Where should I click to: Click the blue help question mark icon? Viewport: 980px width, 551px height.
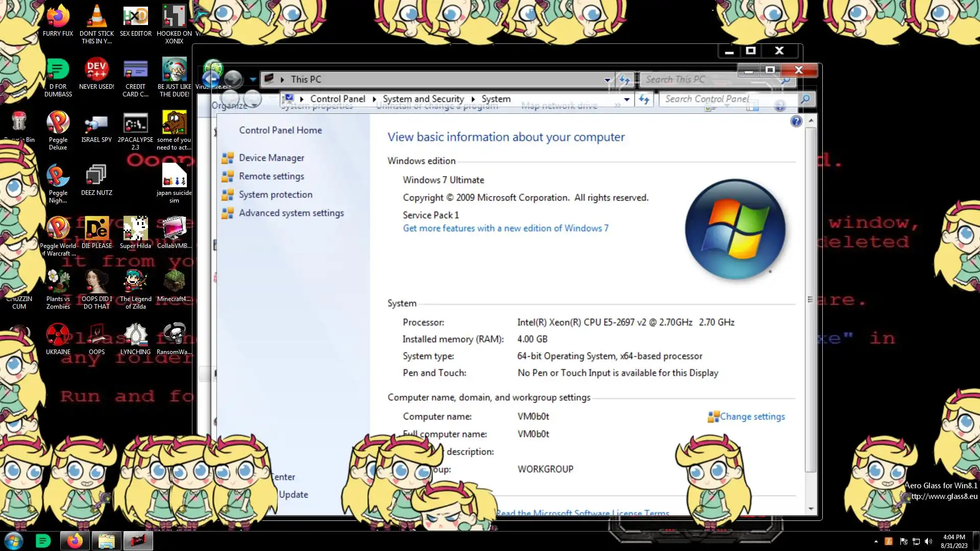(x=796, y=121)
